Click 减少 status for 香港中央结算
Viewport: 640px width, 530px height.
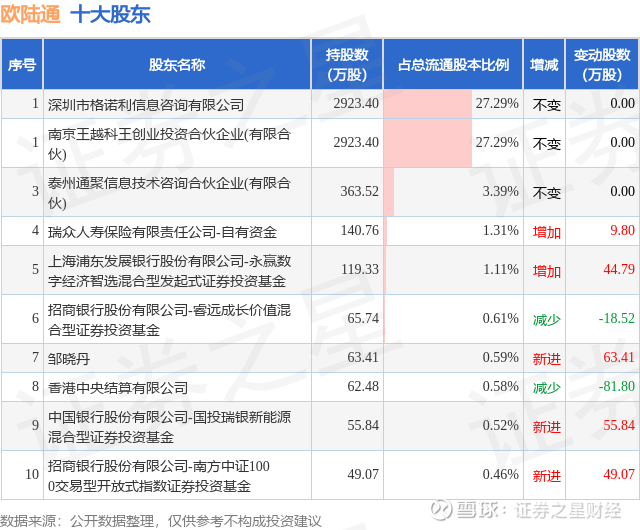pos(547,388)
